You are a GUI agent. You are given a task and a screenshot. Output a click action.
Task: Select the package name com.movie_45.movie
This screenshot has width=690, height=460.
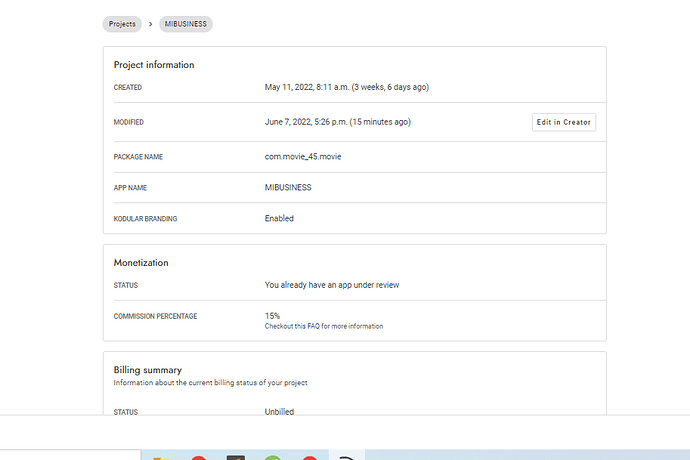[303, 157]
